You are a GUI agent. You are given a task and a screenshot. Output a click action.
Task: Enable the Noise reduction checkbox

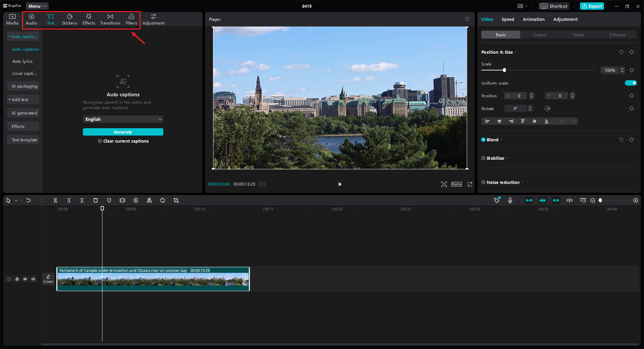click(x=483, y=182)
